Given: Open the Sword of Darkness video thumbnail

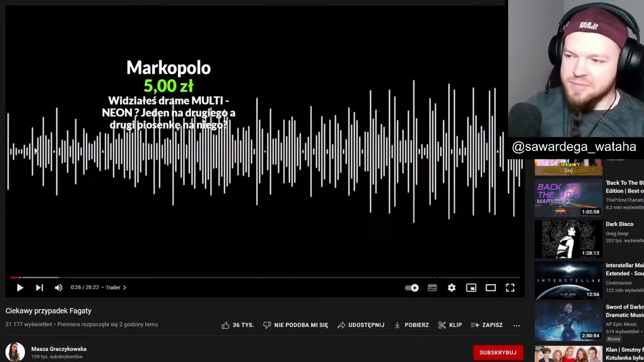Looking at the screenshot, I should 568,321.
